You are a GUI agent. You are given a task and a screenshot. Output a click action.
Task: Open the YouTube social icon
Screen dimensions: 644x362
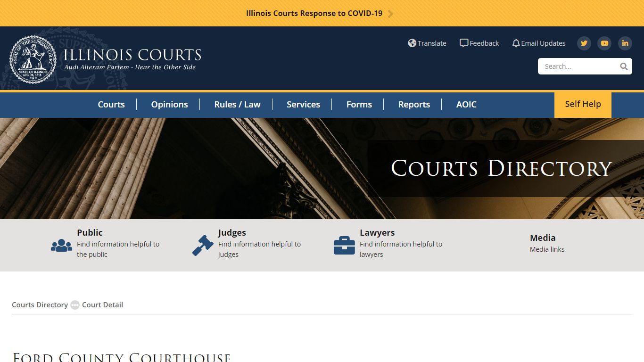click(604, 43)
